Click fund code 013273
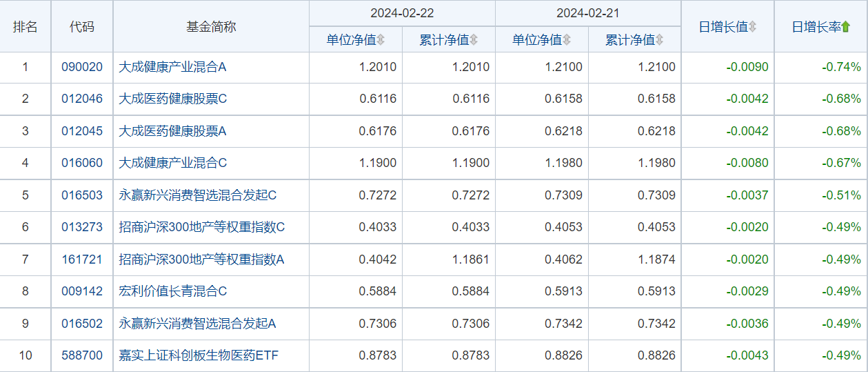Image resolution: width=868 pixels, height=372 pixels. tap(82, 227)
